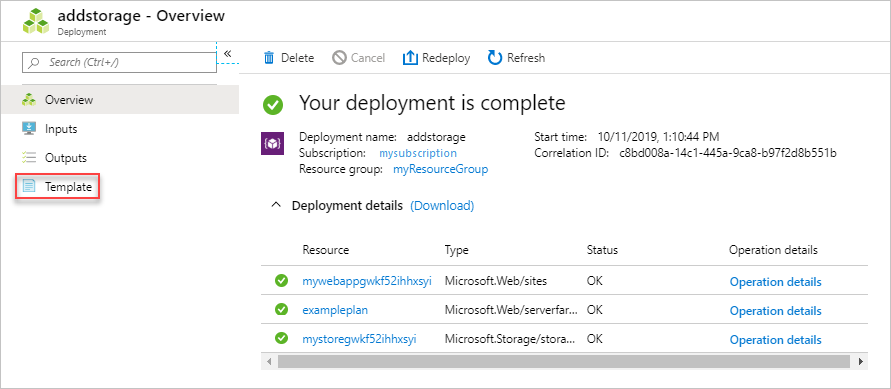Click the Microsoft.Web/sites type cell
Screen dimensions: 891x389
pyautogui.click(x=497, y=281)
